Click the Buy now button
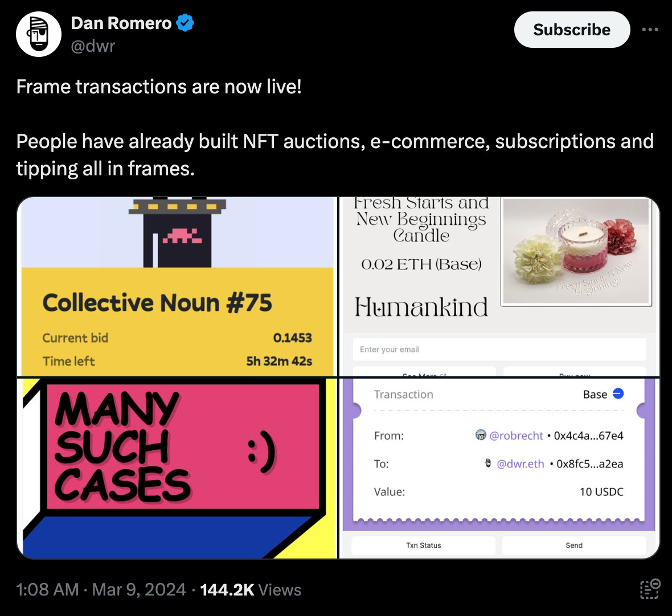This screenshot has height=616, width=672. [x=574, y=375]
